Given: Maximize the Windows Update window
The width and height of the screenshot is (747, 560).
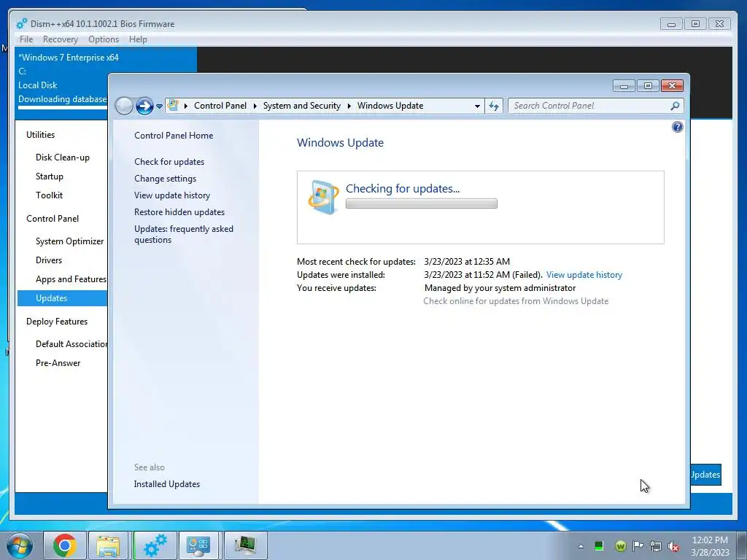Looking at the screenshot, I should click(x=648, y=86).
